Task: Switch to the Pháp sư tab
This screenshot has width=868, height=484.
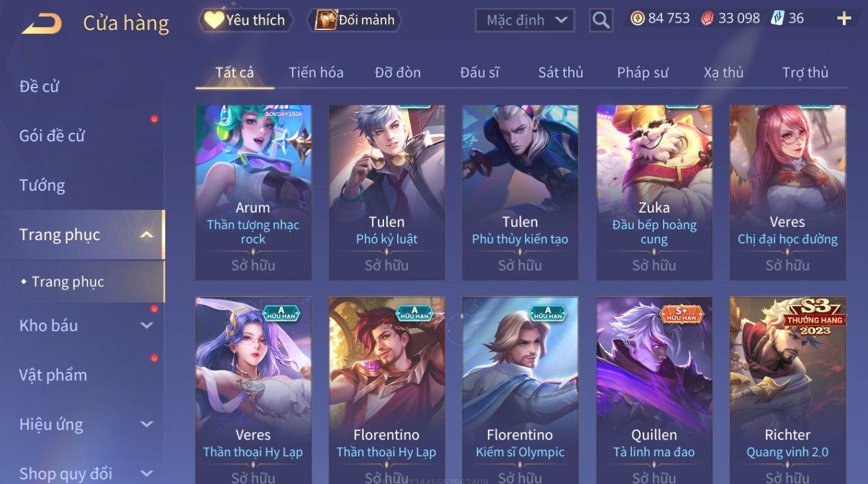Action: tap(642, 73)
